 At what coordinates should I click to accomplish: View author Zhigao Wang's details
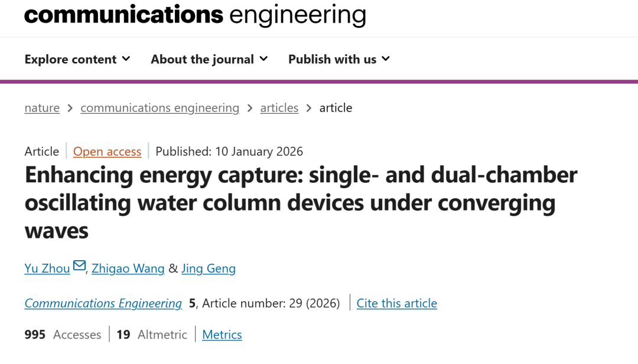click(x=128, y=268)
